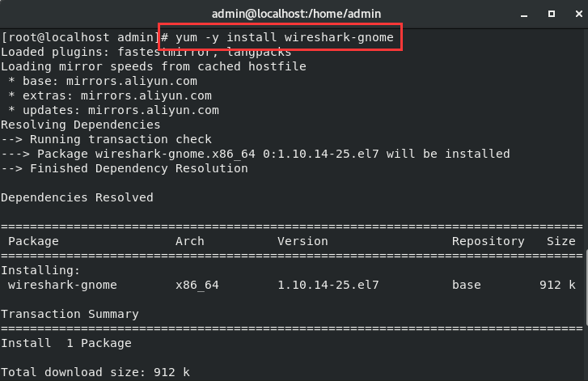Click the 'Loaded plugins' line
The image size is (588, 381).
pos(146,52)
